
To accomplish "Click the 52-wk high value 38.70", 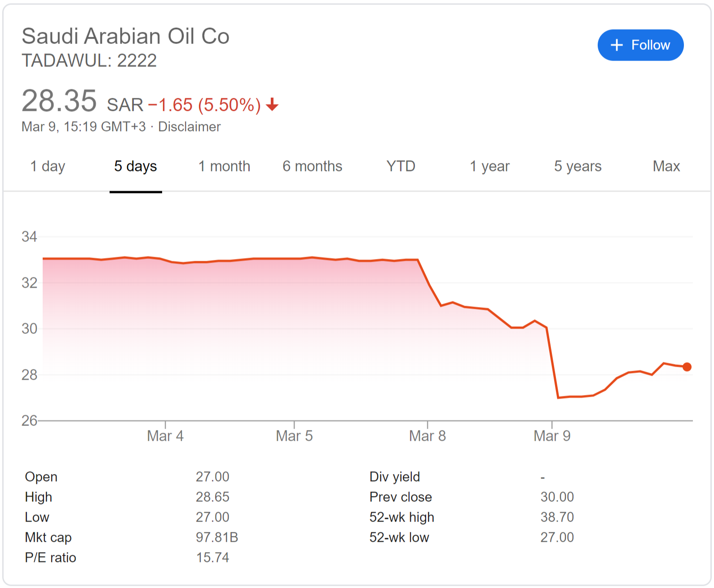I will 557,517.
